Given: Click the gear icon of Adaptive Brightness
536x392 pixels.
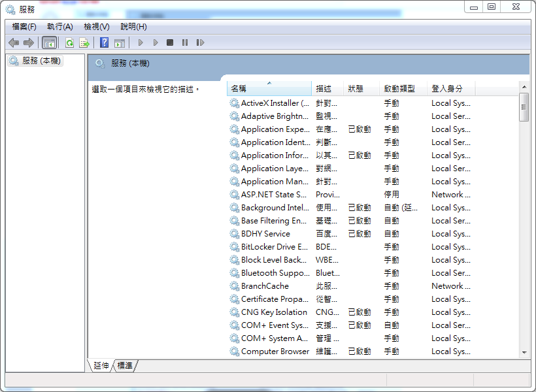Looking at the screenshot, I should pos(234,116).
